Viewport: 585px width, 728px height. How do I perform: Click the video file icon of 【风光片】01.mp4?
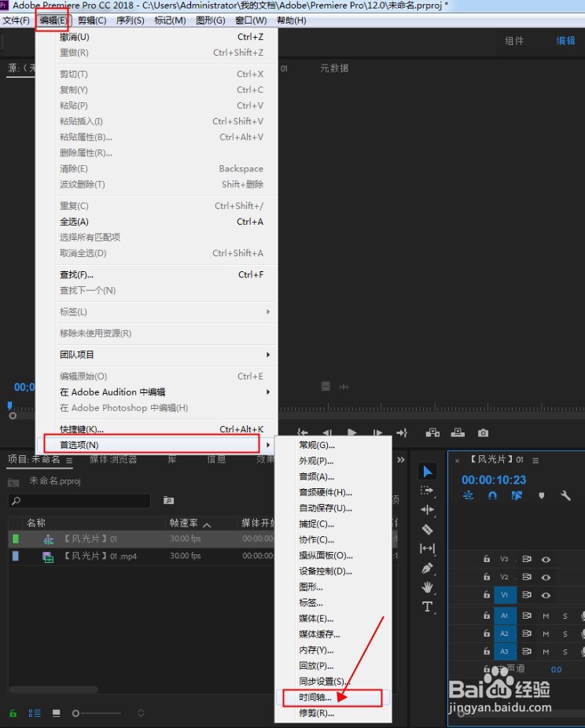48,556
